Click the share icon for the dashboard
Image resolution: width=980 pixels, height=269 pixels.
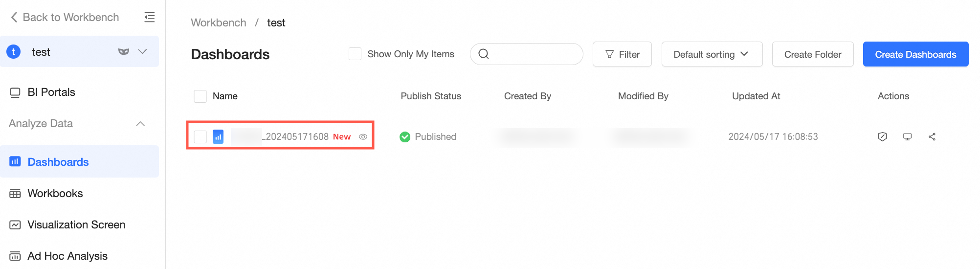pyautogui.click(x=932, y=137)
